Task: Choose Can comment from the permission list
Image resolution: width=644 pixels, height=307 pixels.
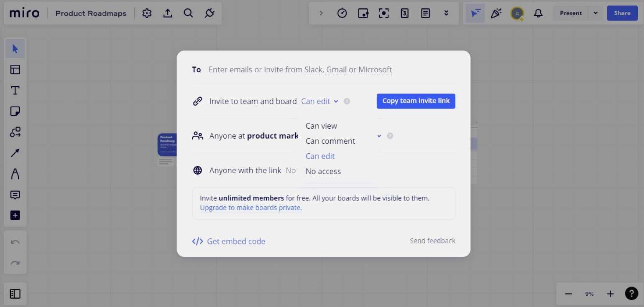Action: coord(330,141)
